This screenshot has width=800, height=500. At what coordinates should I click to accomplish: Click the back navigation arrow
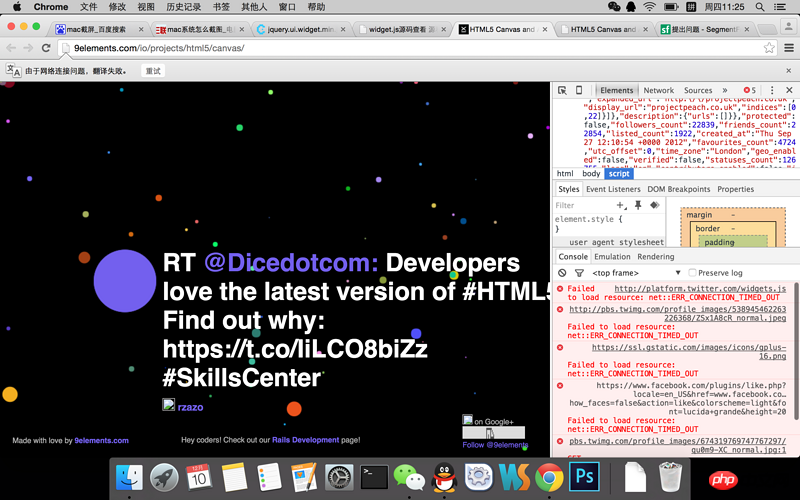[11, 48]
